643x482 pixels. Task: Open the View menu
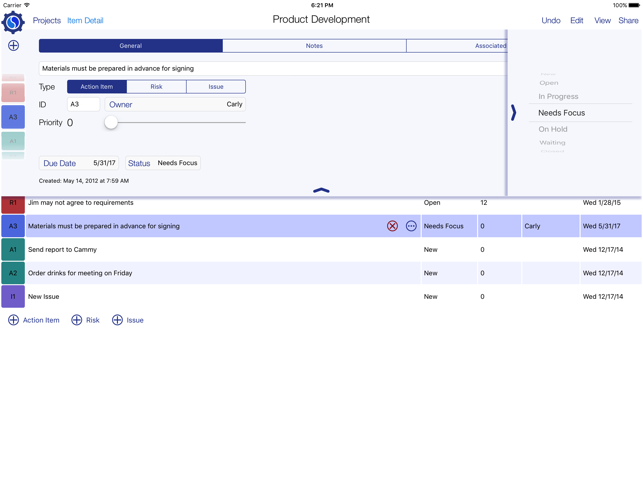tap(602, 20)
